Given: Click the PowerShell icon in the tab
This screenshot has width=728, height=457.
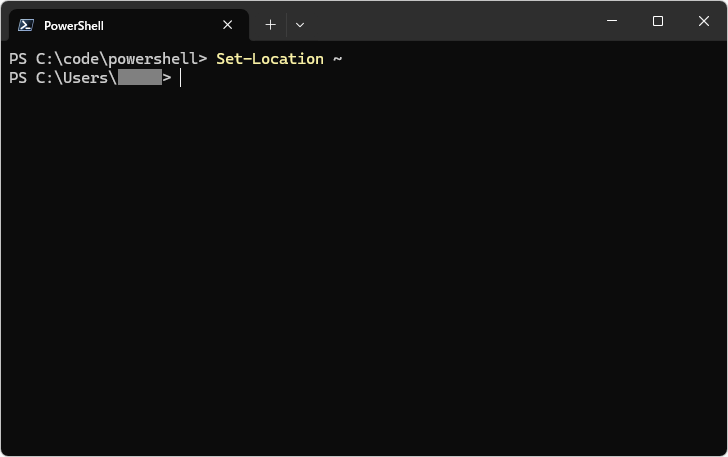Looking at the screenshot, I should pyautogui.click(x=27, y=25).
